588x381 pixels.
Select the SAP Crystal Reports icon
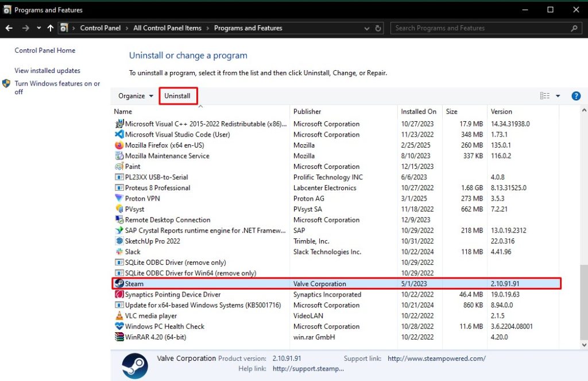(x=119, y=230)
